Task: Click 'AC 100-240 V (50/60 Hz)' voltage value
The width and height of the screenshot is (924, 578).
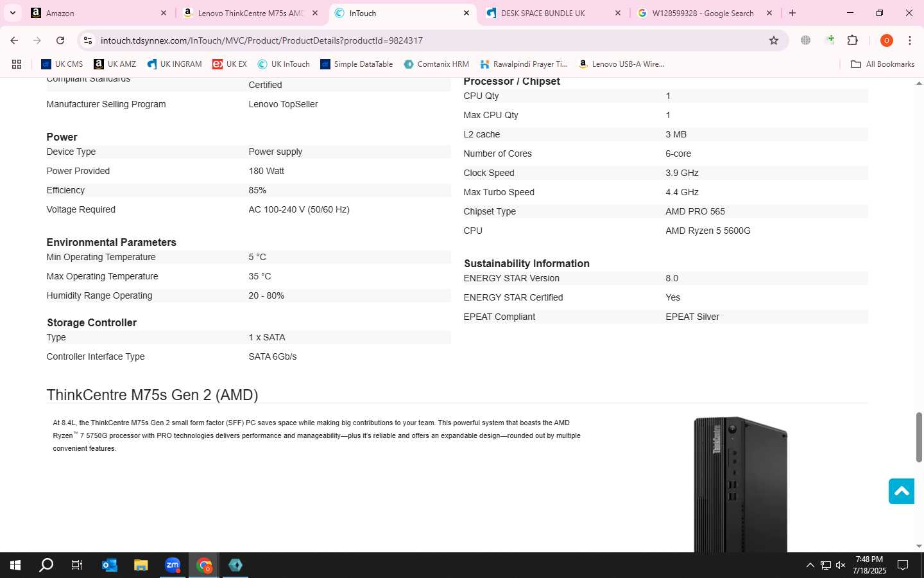Action: (x=299, y=209)
